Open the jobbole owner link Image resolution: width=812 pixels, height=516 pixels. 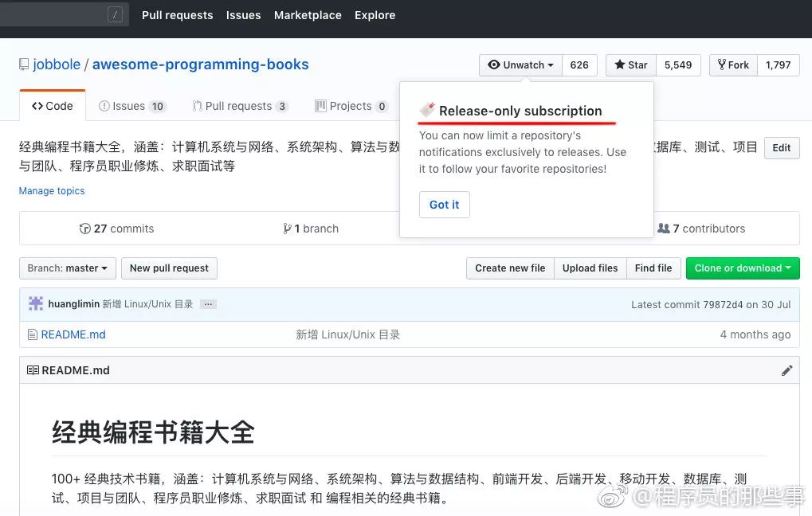click(57, 64)
